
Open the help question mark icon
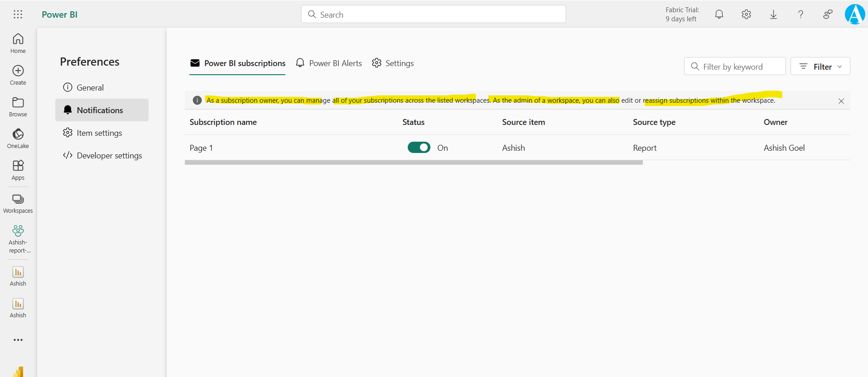click(800, 14)
